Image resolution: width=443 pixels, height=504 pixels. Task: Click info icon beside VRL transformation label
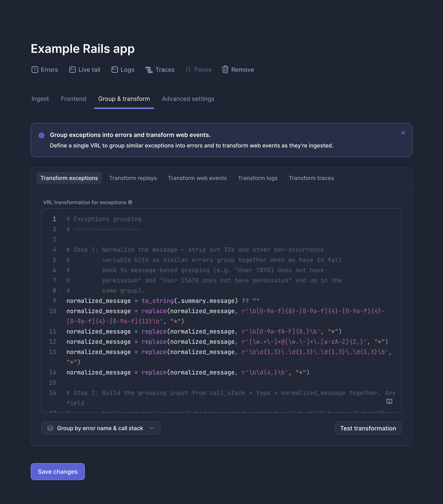[130, 202]
